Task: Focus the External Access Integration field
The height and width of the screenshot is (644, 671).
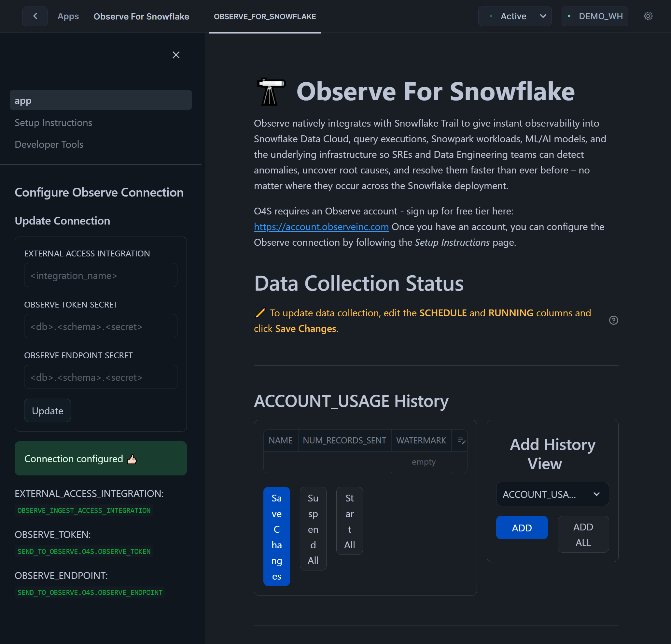Action: point(100,275)
